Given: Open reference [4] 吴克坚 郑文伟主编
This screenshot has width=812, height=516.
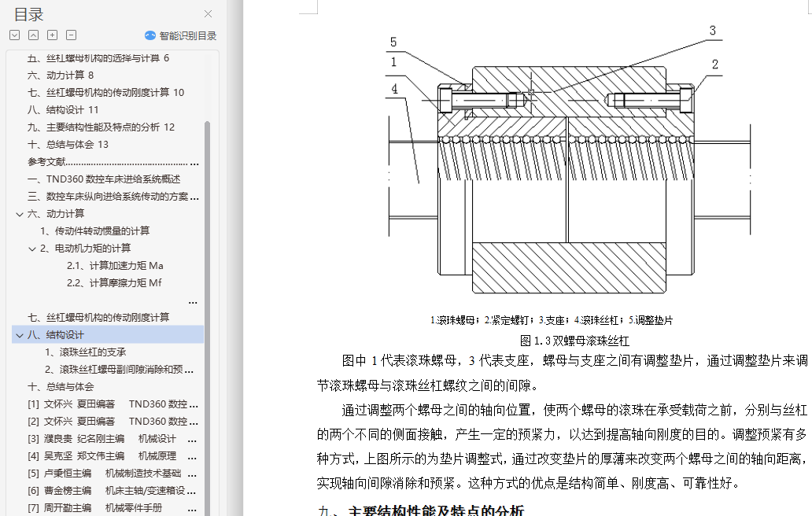Looking at the screenshot, I should [113, 456].
